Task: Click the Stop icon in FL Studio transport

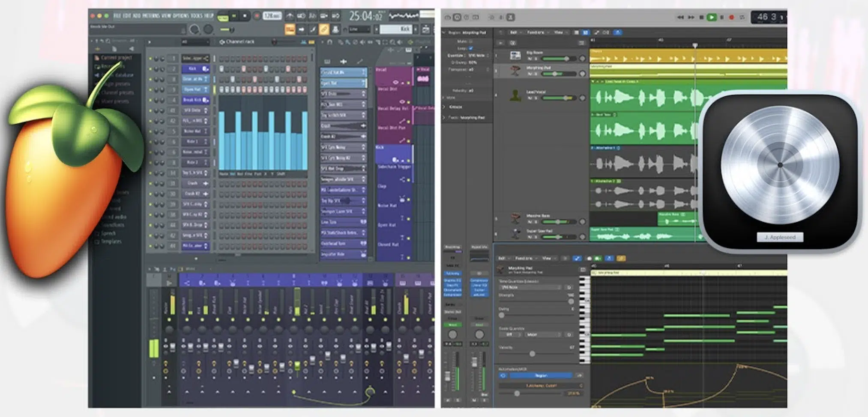Action: pos(245,16)
